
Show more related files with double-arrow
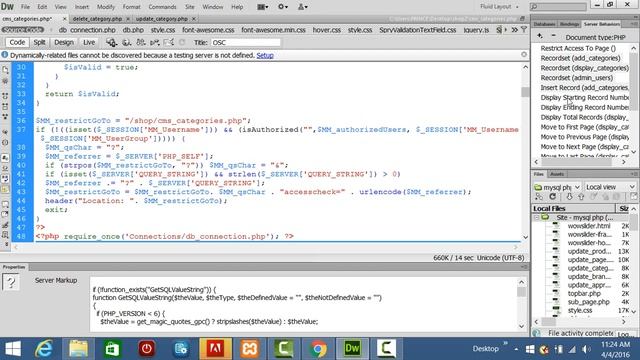tap(514, 30)
